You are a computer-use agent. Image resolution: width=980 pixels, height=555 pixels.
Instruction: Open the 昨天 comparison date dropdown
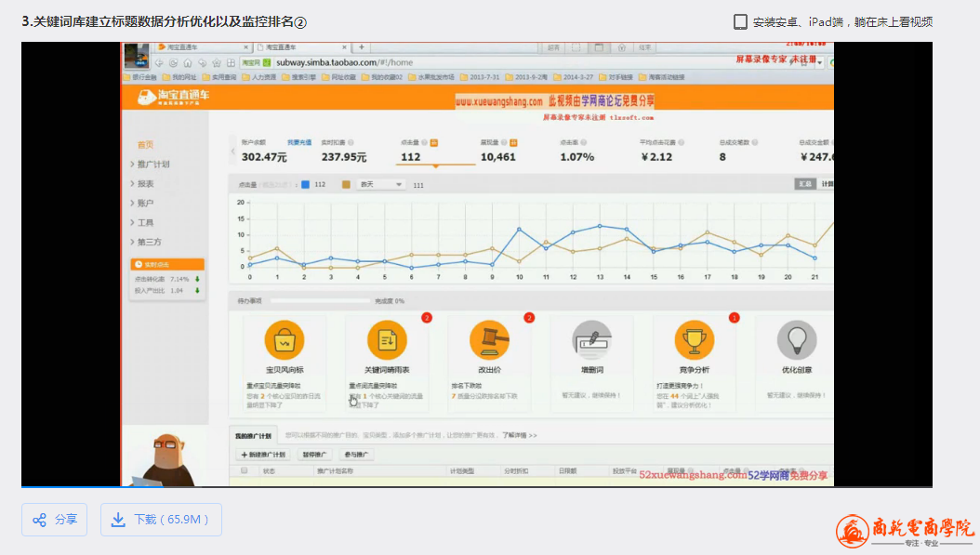381,185
